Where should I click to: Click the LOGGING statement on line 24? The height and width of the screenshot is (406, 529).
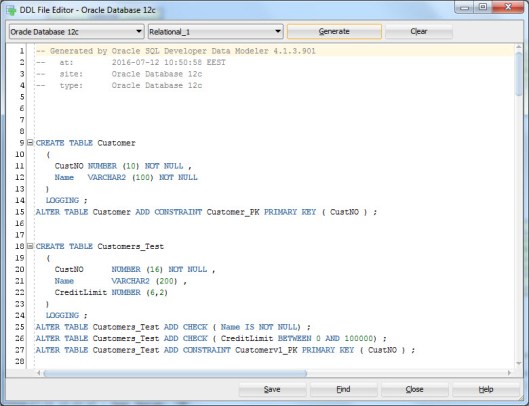tap(66, 315)
